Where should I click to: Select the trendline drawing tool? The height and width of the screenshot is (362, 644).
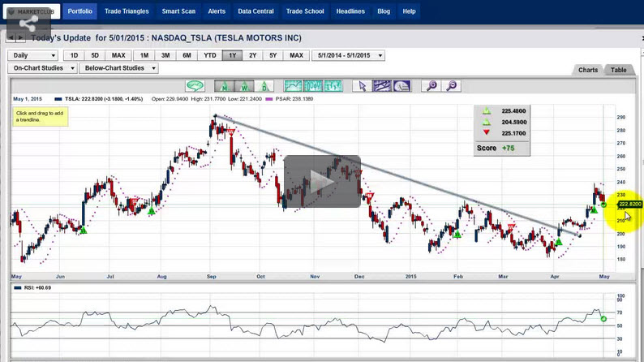click(x=382, y=86)
